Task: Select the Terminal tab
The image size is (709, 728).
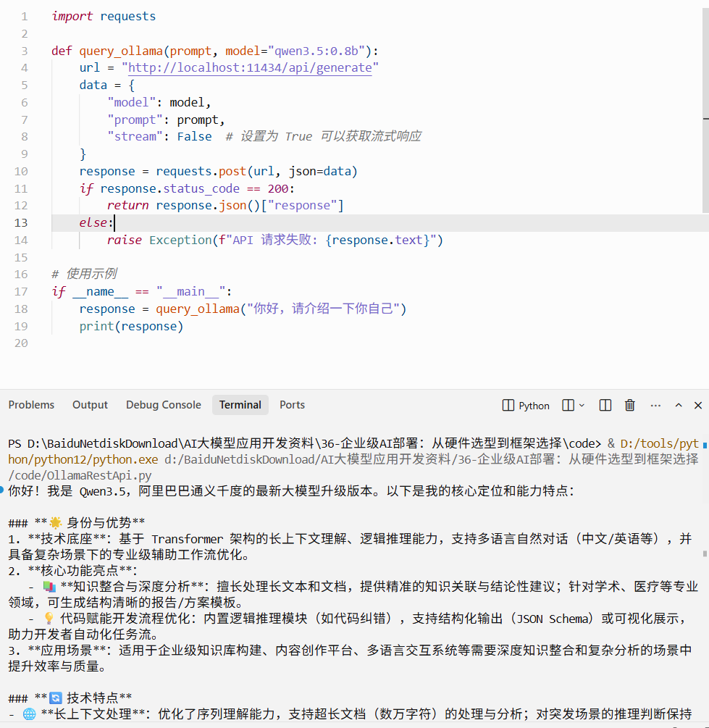Action: 240,405
